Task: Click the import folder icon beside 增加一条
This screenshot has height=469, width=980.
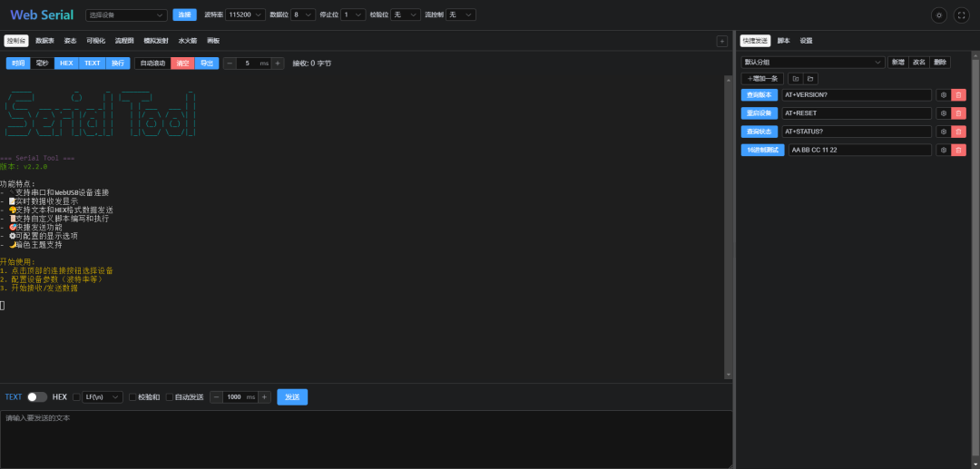Action: (x=795, y=79)
